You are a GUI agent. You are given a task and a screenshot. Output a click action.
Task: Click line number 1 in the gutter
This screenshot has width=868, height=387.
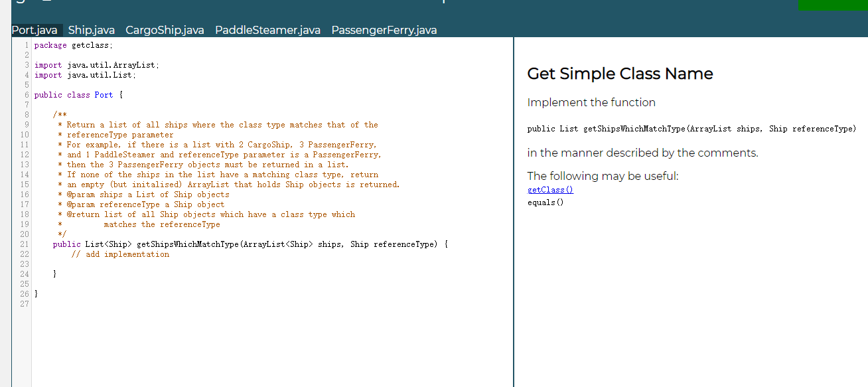coord(26,44)
